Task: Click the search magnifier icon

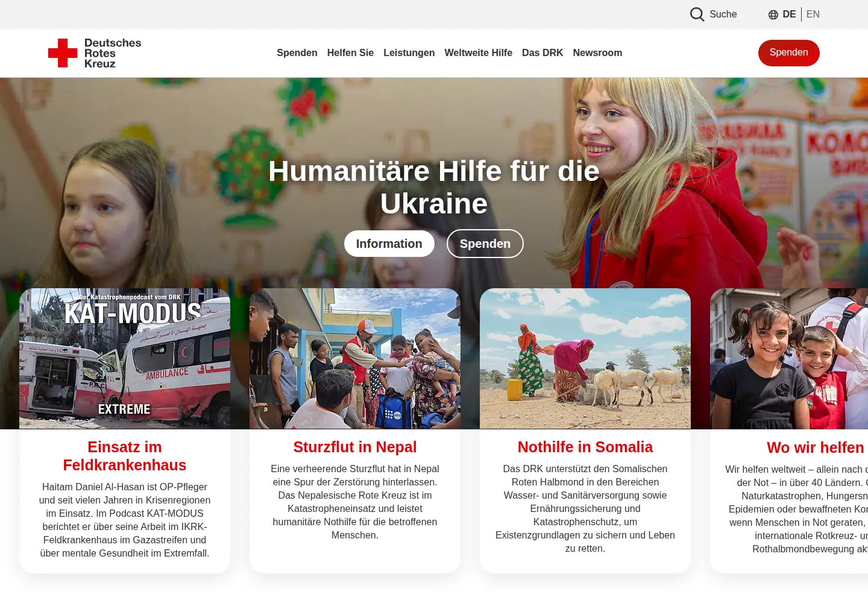Action: [697, 14]
